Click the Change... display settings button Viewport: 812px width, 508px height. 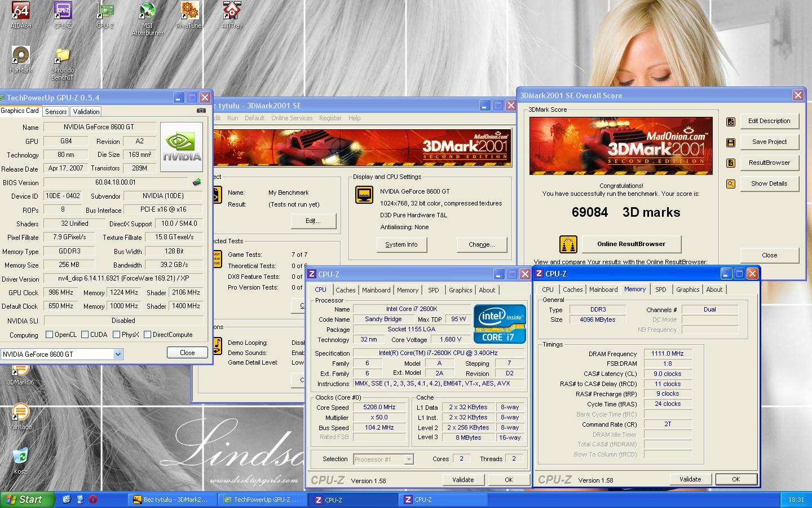482,244
